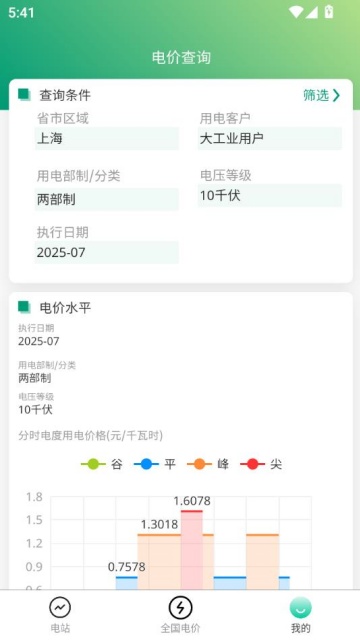Tap the green square beside 查询条件
The image size is (360, 640).
tap(24, 95)
